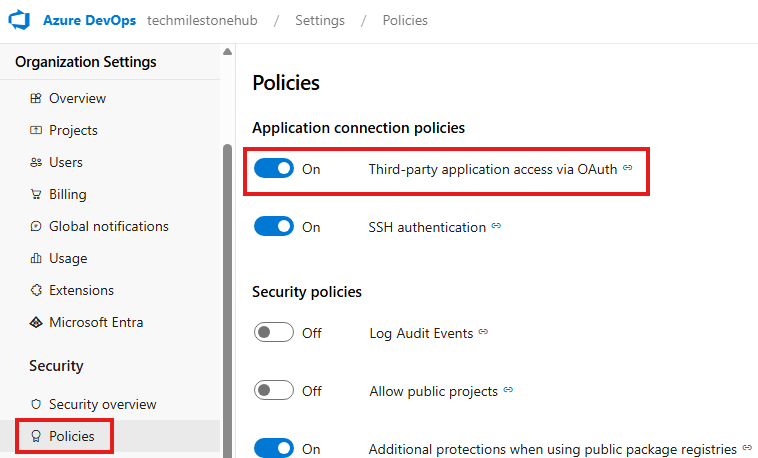Open the Azure DevOps home link
This screenshot has width=758, height=458.
89,20
